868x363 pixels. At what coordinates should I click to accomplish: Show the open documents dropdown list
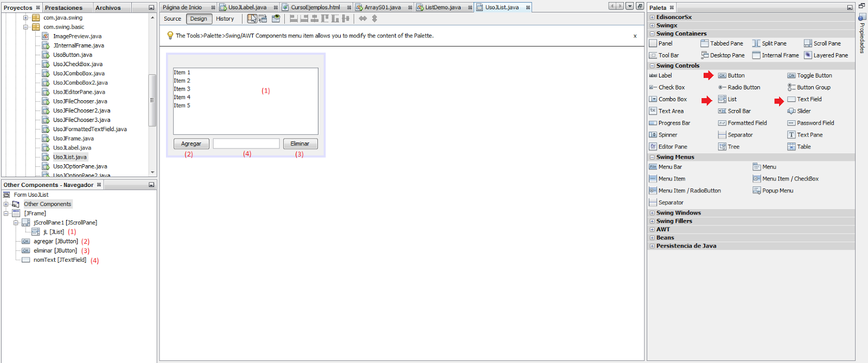[629, 7]
